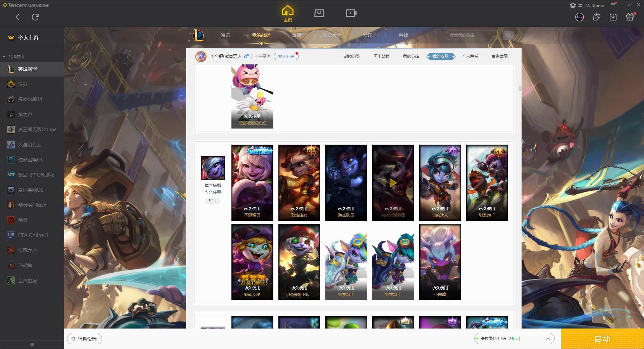
Task: Switch to 荣誉截图 sub-tab
Action: (499, 56)
